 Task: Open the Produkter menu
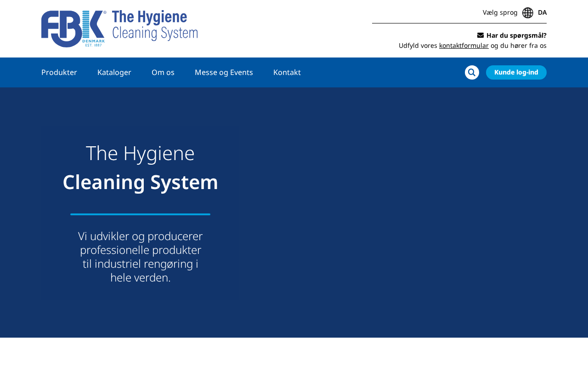pyautogui.click(x=59, y=72)
